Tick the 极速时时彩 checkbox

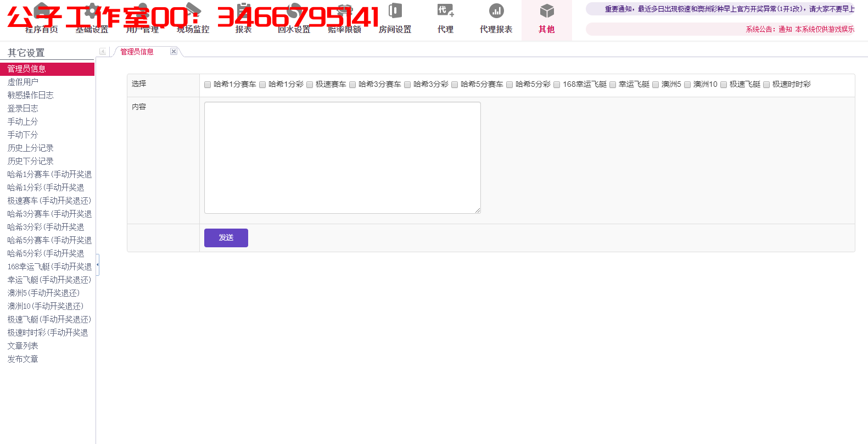coord(766,85)
